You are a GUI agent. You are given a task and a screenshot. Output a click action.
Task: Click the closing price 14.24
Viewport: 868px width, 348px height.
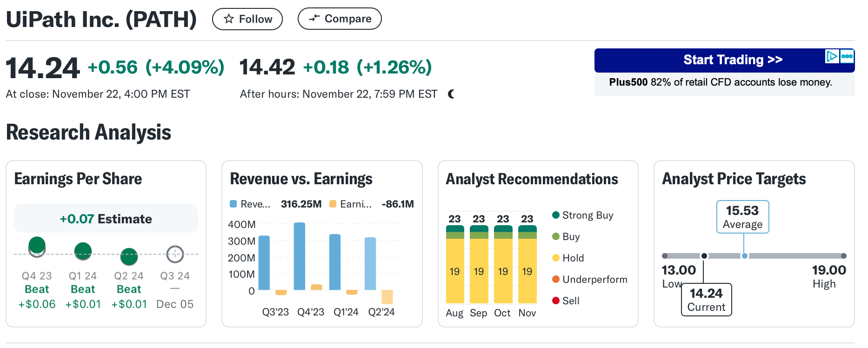coord(43,68)
